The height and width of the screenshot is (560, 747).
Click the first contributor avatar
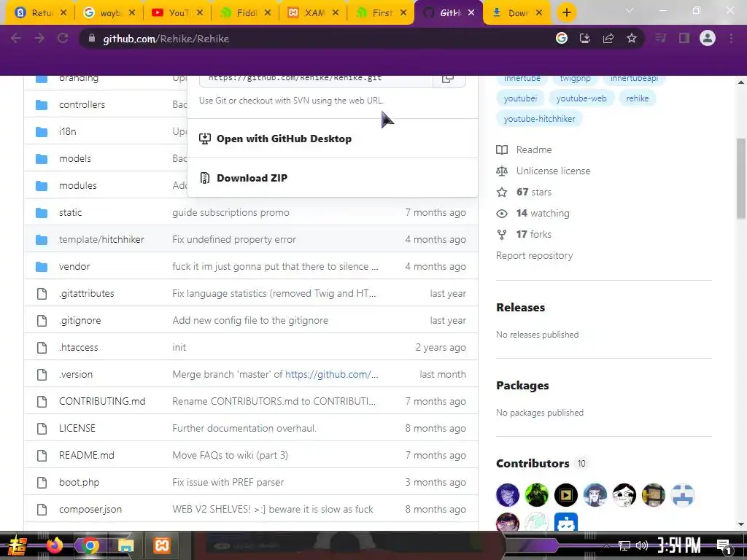pos(508,495)
